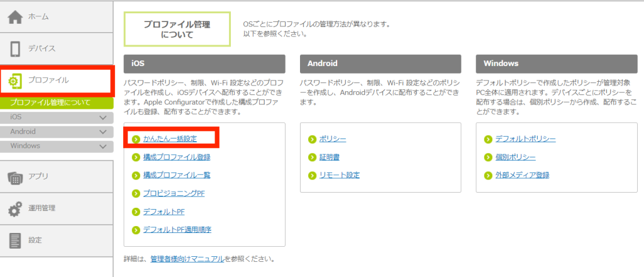Click the 設定 document icon
The image size is (644, 277).
(x=15, y=240)
